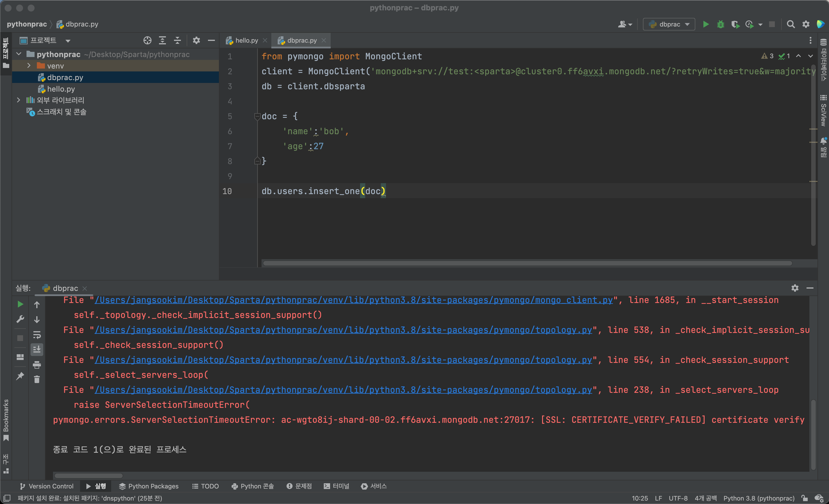Toggle notifications bell side panel
829x504 pixels.
coord(823,147)
